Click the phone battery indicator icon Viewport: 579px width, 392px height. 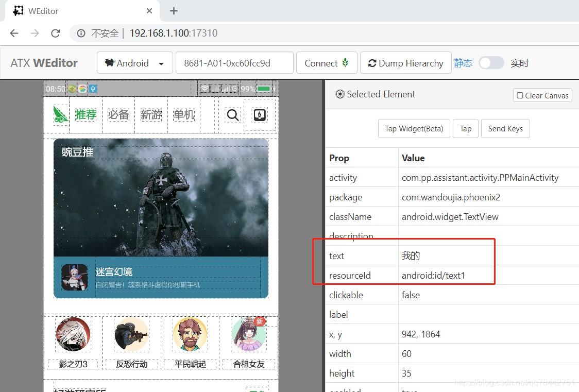coord(264,89)
